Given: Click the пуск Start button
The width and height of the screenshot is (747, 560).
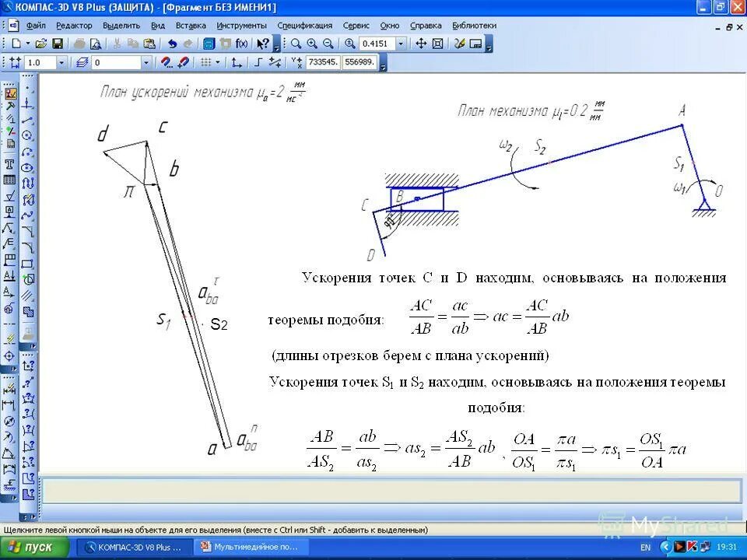Looking at the screenshot, I should [33, 548].
